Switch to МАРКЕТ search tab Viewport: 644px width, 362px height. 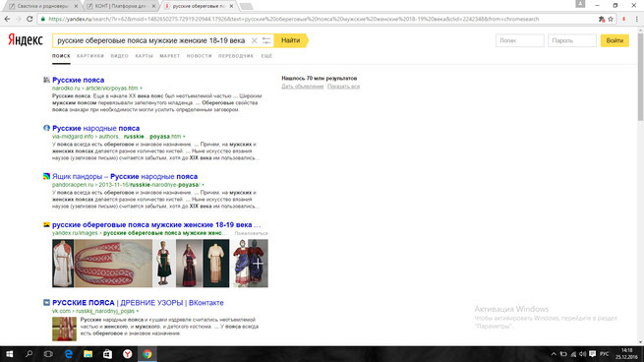(x=170, y=56)
